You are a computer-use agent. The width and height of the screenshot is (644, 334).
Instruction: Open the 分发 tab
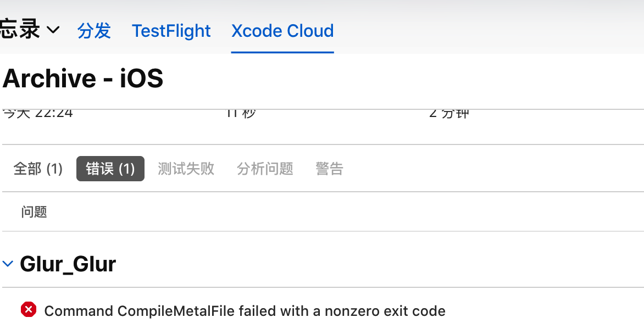coord(94,31)
